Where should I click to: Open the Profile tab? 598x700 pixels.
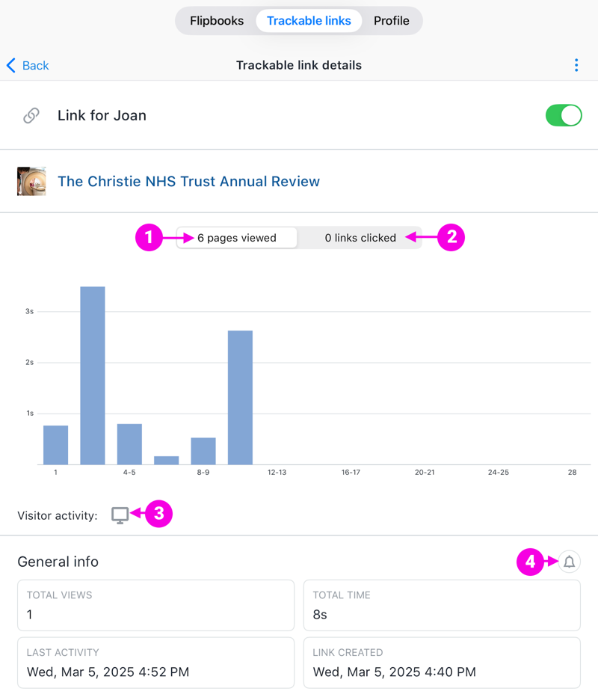pyautogui.click(x=392, y=21)
